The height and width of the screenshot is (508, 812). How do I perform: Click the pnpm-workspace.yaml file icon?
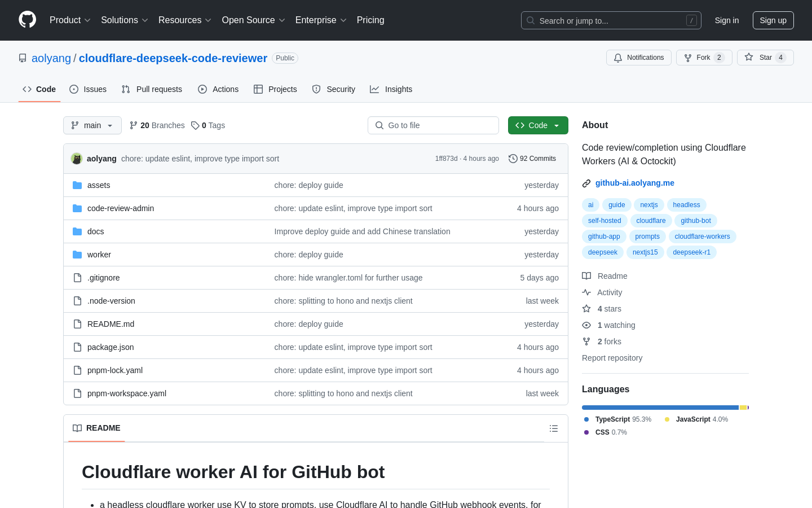[77, 393]
